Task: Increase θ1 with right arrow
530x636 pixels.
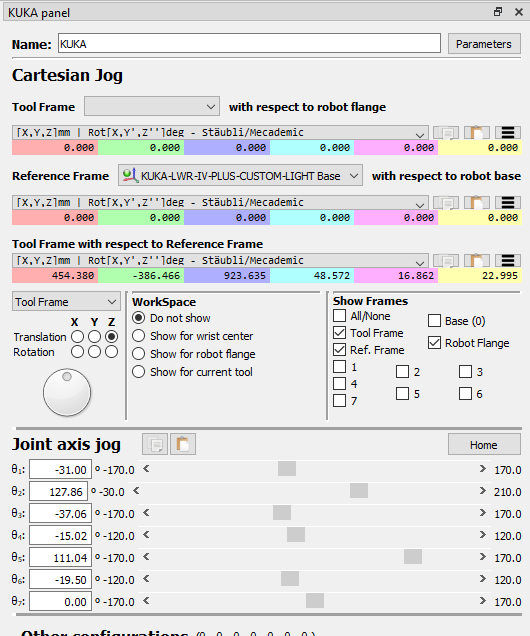Action: point(483,469)
